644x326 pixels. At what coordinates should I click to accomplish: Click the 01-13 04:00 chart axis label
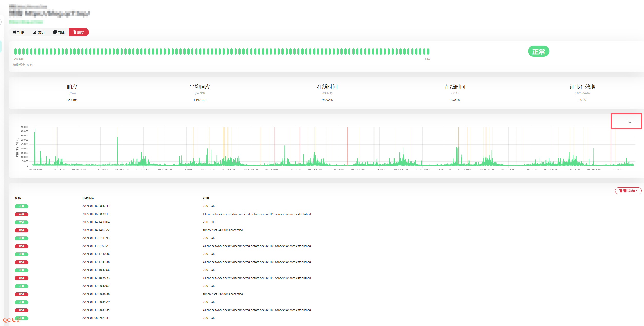pos(336,170)
